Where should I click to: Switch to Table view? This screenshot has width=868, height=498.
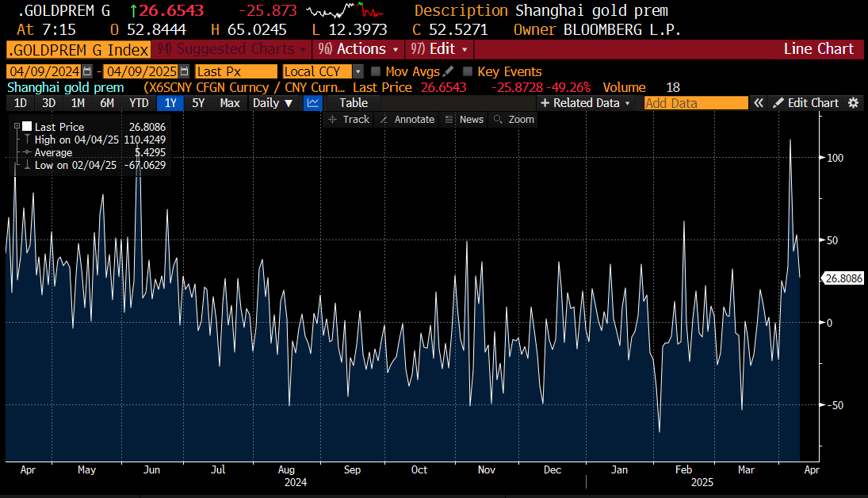[354, 103]
